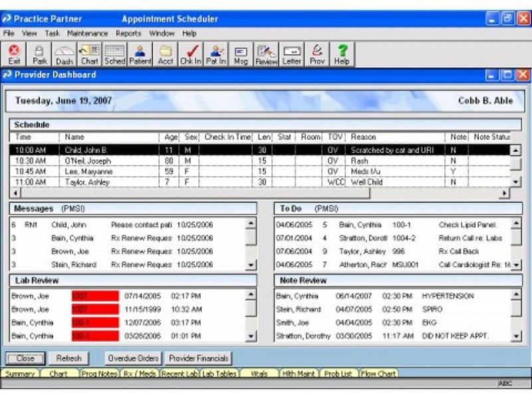The width and height of the screenshot is (532, 399).
Task: Click the Overdue Orders button
Action: click(x=134, y=358)
